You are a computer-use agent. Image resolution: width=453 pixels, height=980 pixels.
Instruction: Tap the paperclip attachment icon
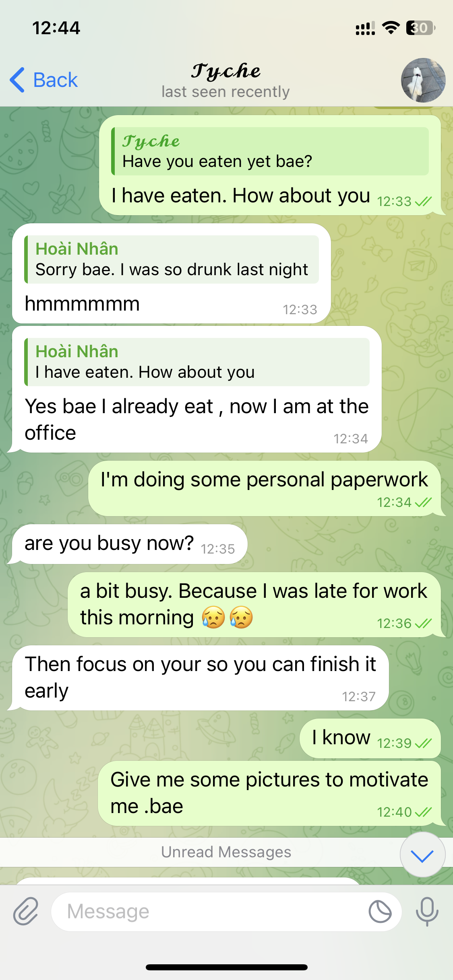point(26,911)
